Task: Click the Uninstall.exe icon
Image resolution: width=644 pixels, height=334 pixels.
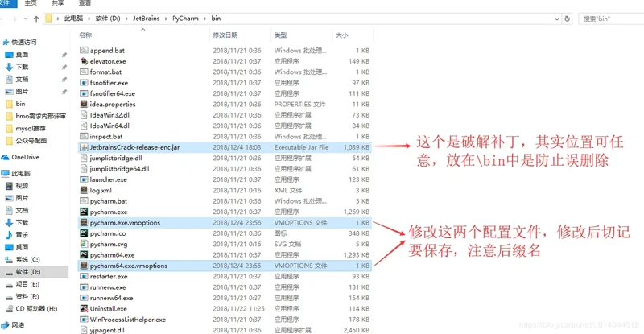Action: [84, 308]
